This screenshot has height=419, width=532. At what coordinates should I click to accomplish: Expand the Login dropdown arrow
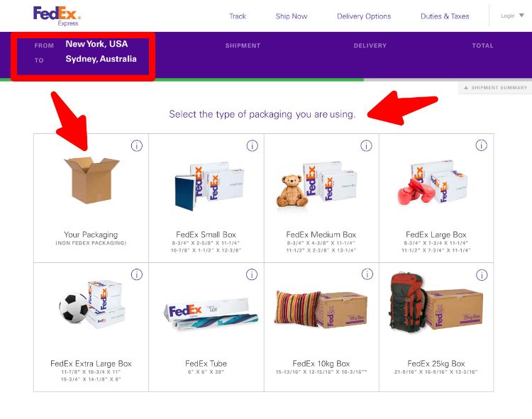point(521,16)
